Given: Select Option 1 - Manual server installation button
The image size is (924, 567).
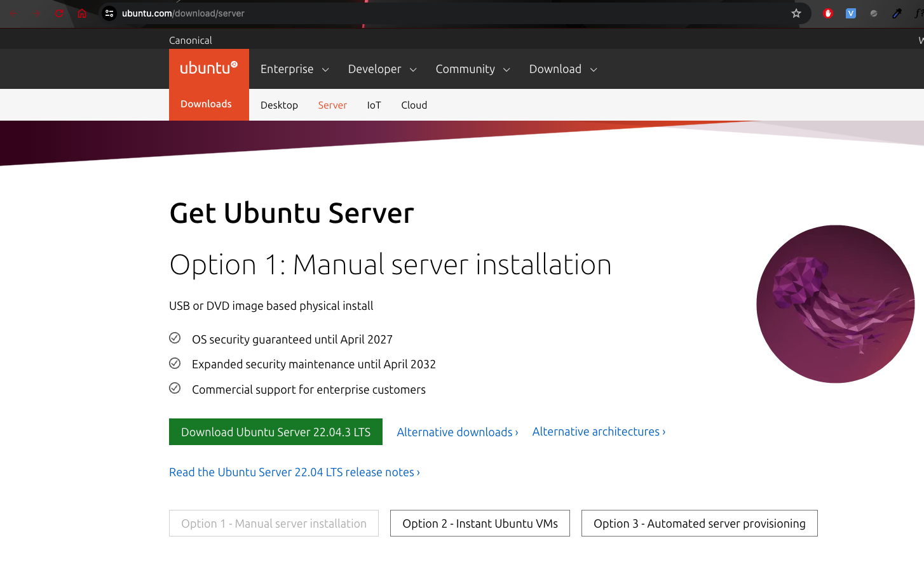Looking at the screenshot, I should [274, 523].
